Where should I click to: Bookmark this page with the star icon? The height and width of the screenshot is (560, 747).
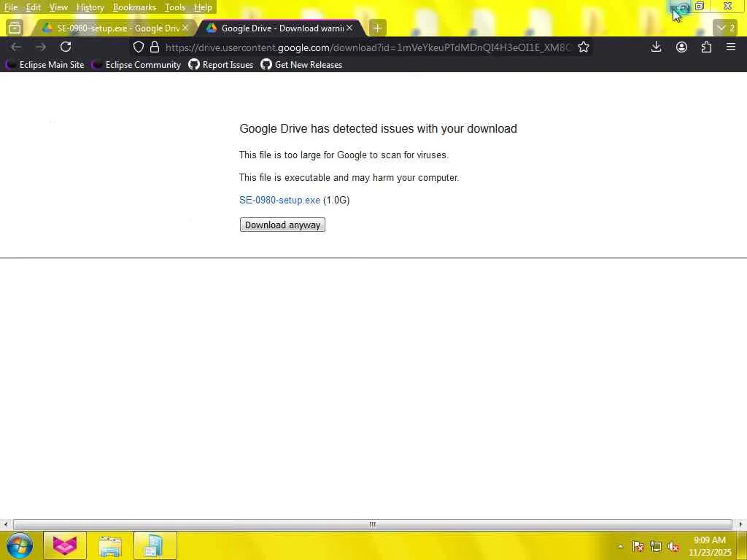click(x=584, y=47)
